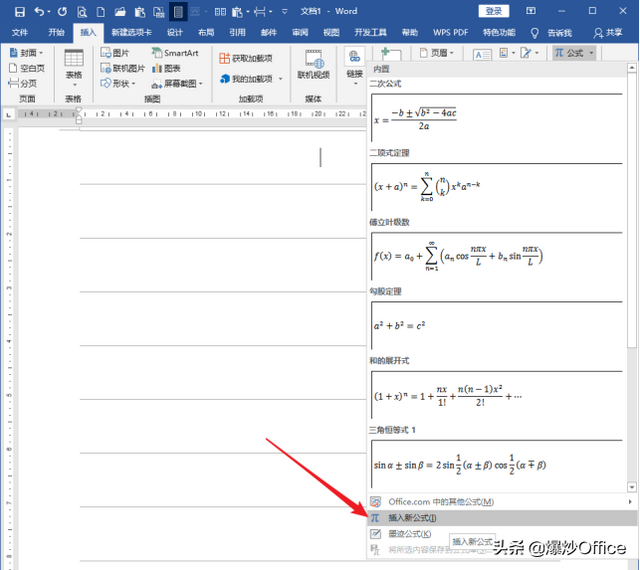
Task: Open the 表格 table dropdown
Action: [x=74, y=68]
